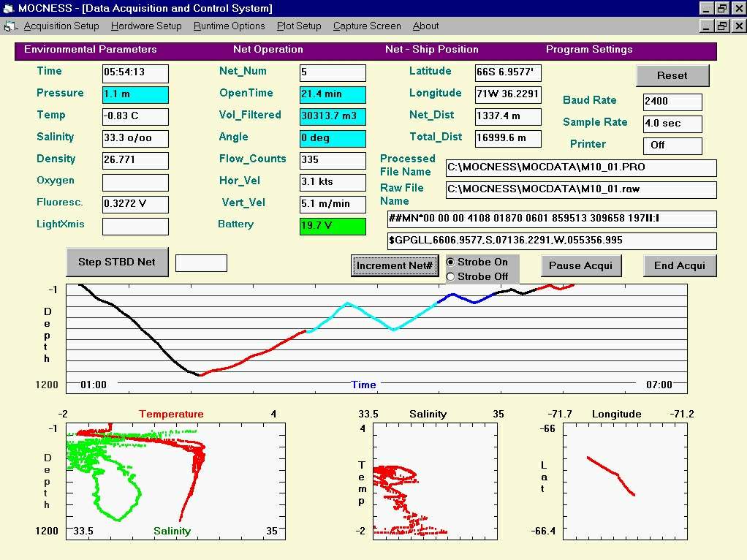Click the Net - Ship Position header

[x=432, y=50]
